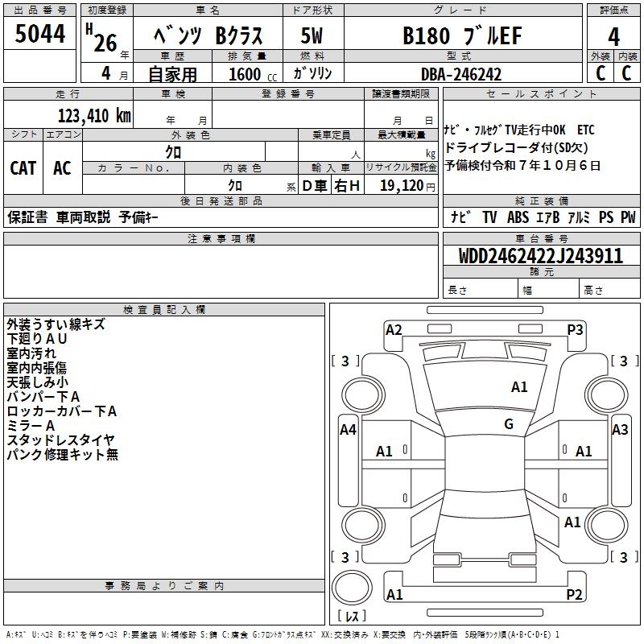
Task: Click the A1 mark on the hood
Action: point(519,387)
